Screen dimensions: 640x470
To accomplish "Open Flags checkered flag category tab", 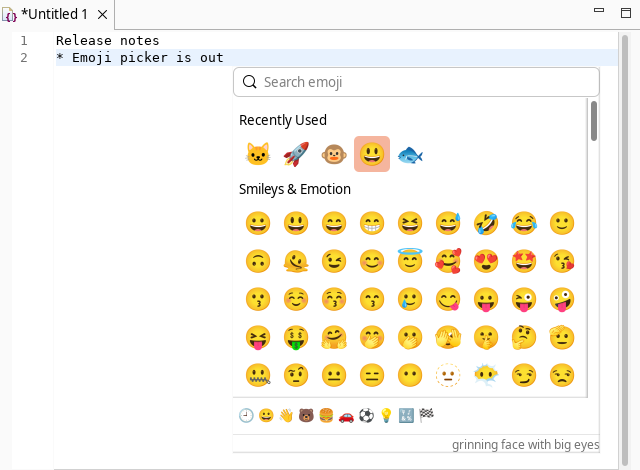I will pyautogui.click(x=426, y=416).
